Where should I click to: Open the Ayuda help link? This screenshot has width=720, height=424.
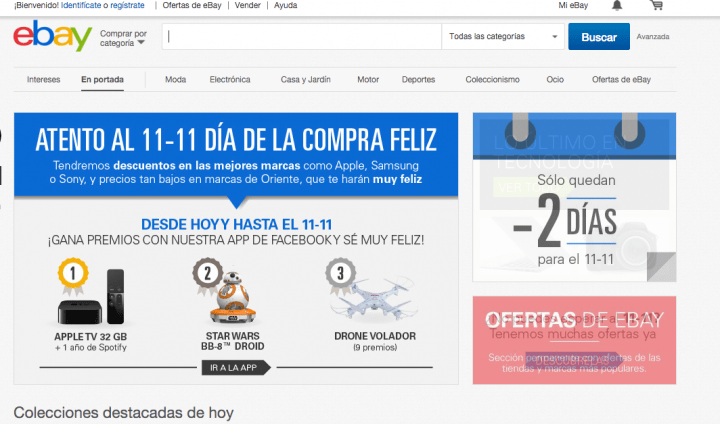[286, 6]
